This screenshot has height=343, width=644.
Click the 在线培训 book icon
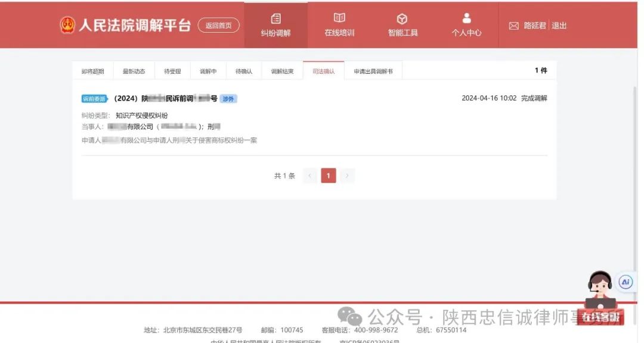tap(339, 18)
